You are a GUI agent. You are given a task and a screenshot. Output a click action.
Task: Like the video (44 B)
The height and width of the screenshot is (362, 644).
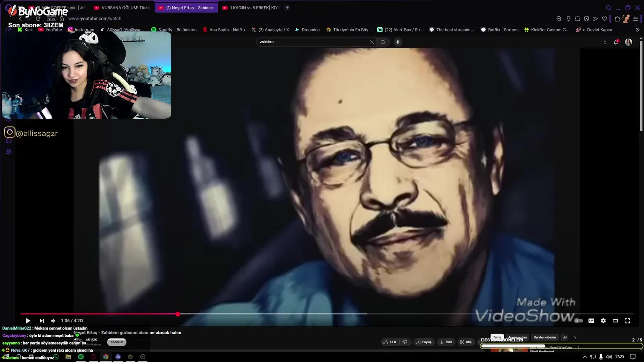[x=390, y=342]
